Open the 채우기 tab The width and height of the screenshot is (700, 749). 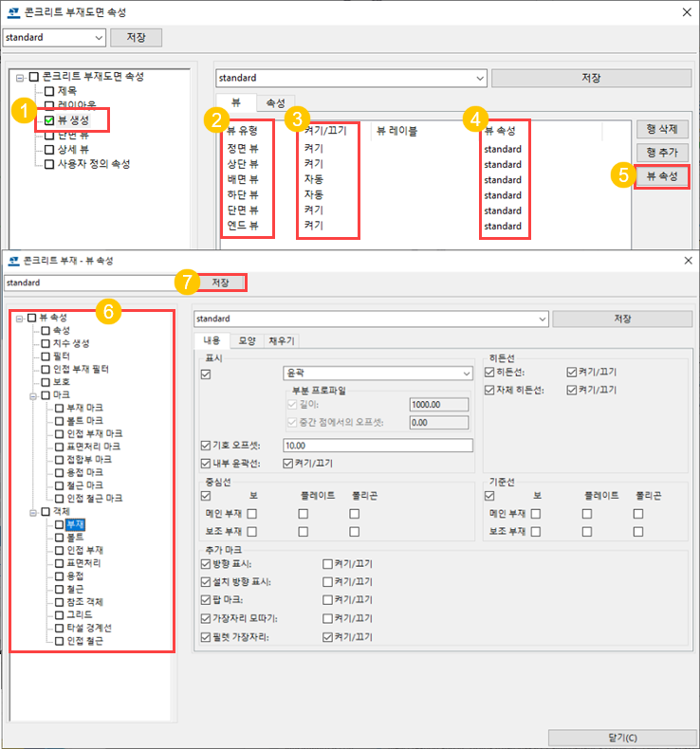[282, 340]
